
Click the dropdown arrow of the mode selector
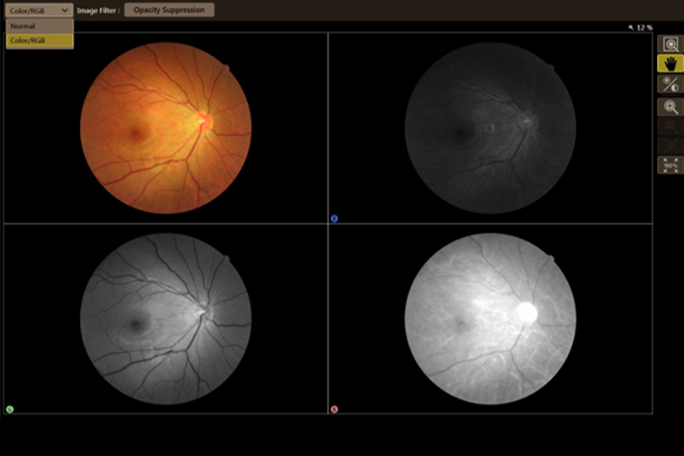tap(65, 10)
